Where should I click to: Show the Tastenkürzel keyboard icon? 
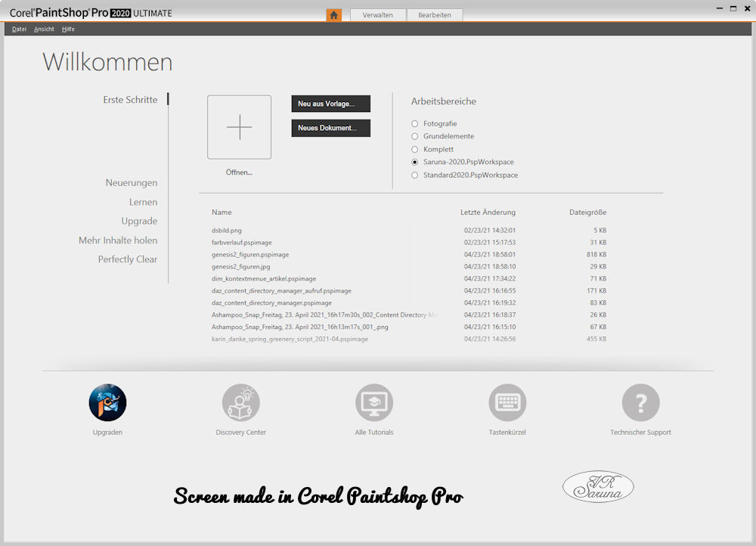click(507, 402)
